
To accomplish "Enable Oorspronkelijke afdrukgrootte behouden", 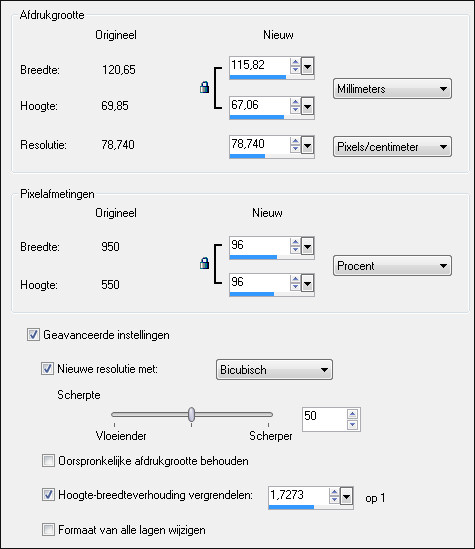I will click(48, 460).
